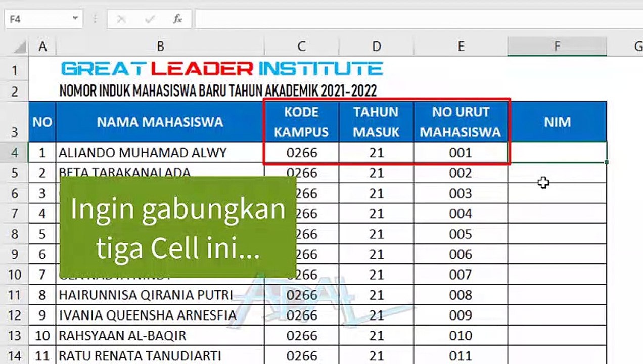The width and height of the screenshot is (643, 364).
Task: Select row 1 header
Action: 14,70
